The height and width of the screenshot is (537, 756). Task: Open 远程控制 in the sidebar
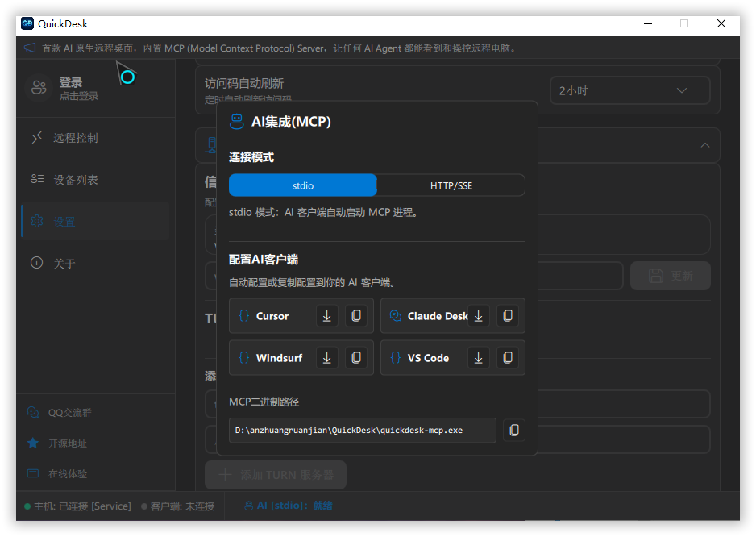tap(75, 138)
